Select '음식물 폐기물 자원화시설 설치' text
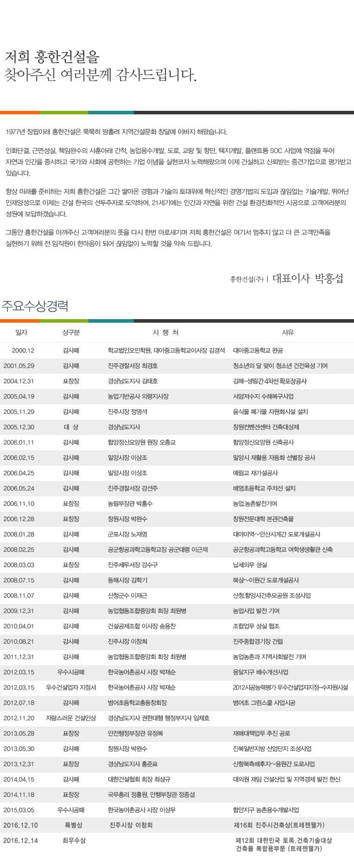The height and width of the screenshot is (868, 354). click(270, 412)
